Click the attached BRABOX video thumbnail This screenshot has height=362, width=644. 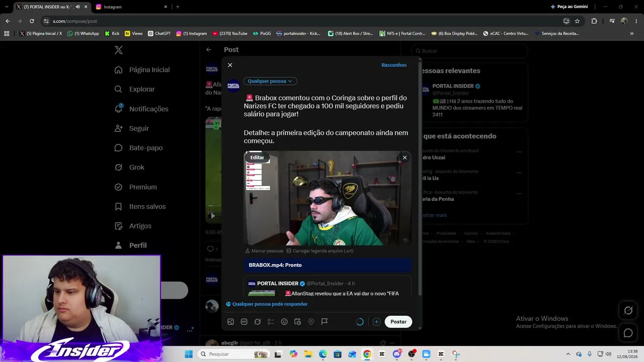click(x=328, y=198)
